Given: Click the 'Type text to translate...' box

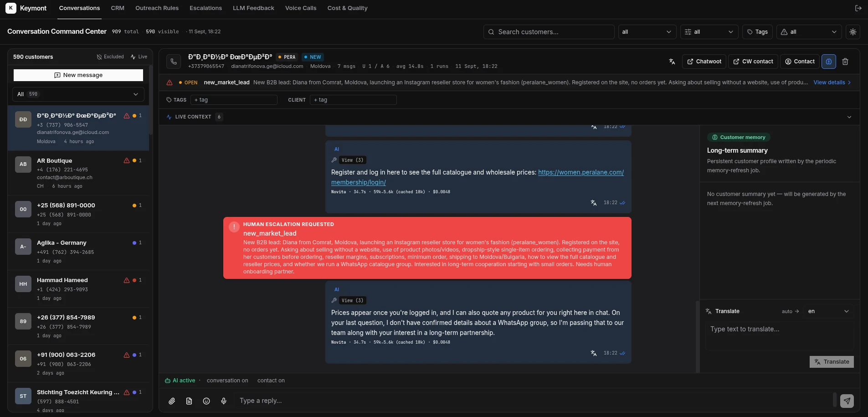Looking at the screenshot, I should (x=780, y=336).
